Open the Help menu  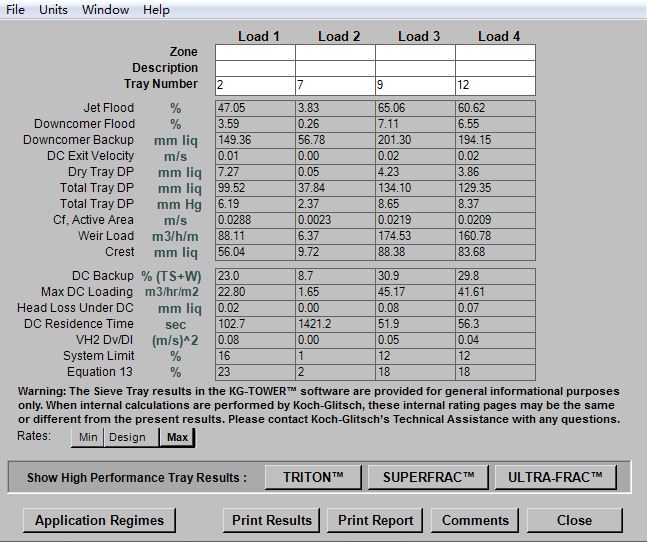click(156, 9)
